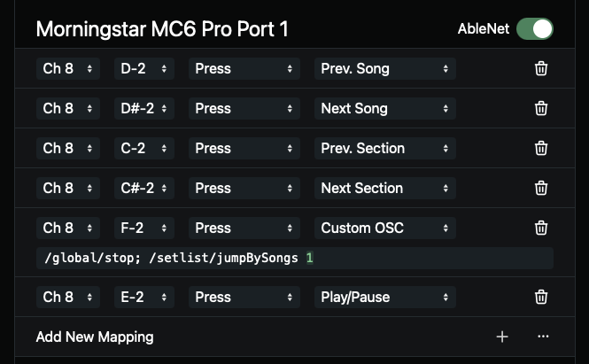Open the Prev. Song action dropdown
The width and height of the screenshot is (589, 364).
pyautogui.click(x=384, y=68)
